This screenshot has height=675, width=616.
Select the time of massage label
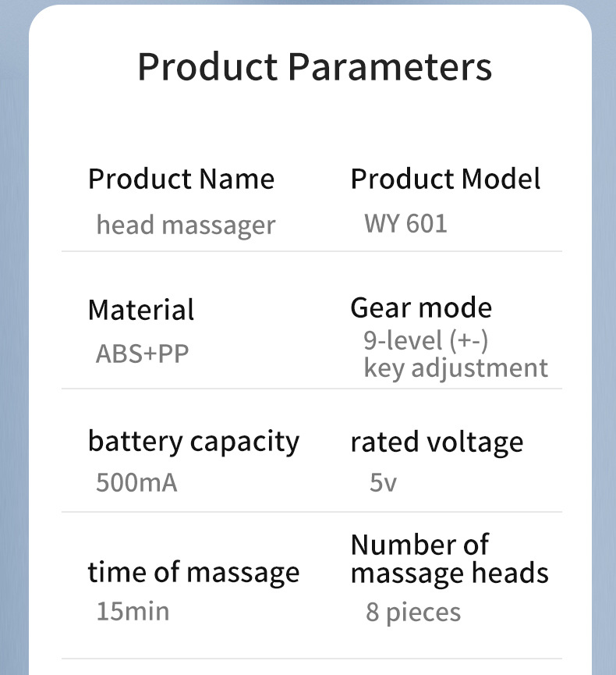coord(193,572)
